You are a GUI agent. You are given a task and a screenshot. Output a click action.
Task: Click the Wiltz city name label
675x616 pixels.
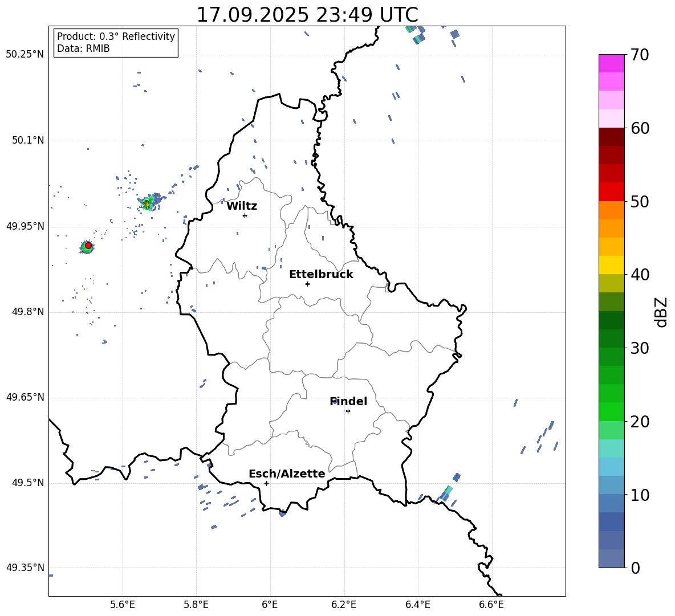tap(242, 206)
